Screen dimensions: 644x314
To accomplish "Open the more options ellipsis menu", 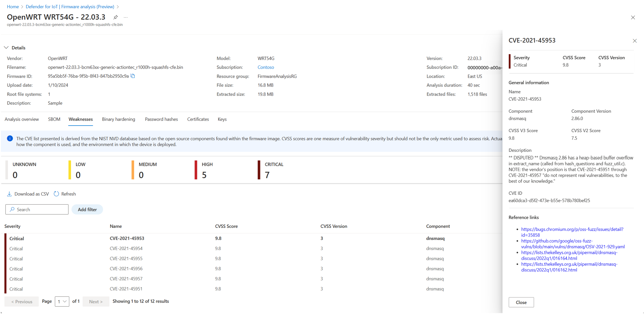I will (x=126, y=17).
